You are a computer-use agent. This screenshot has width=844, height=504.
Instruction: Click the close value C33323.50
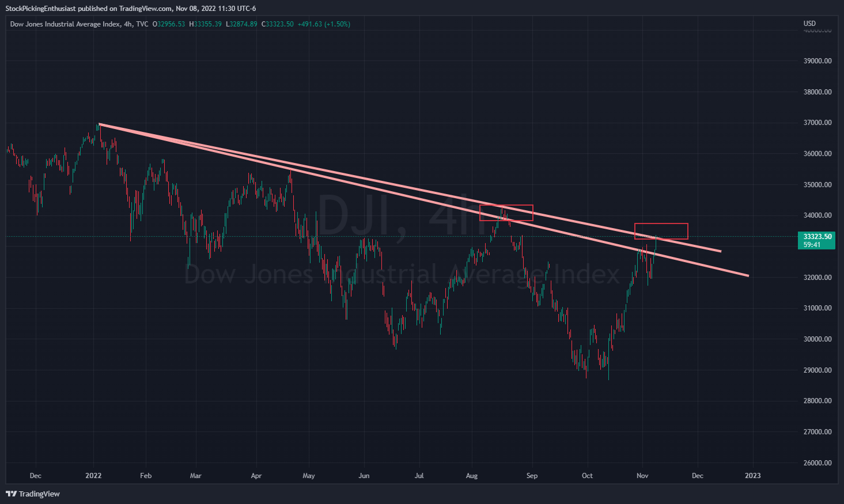pyautogui.click(x=278, y=24)
